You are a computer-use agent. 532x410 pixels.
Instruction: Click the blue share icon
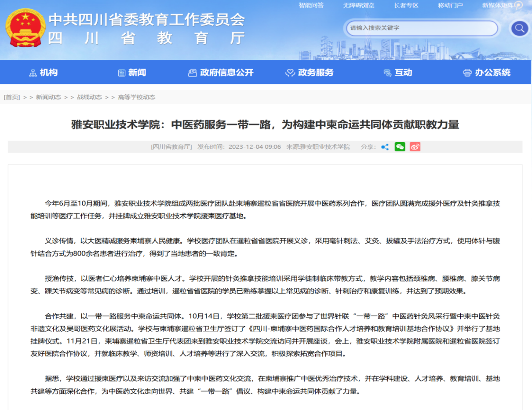click(385, 147)
